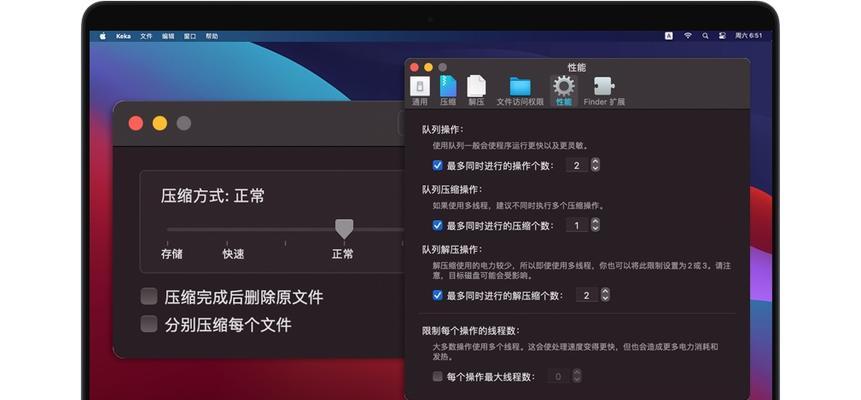The image size is (861, 400).
Task: Click stepper arrows for 压缩个数 value
Action: click(x=595, y=225)
